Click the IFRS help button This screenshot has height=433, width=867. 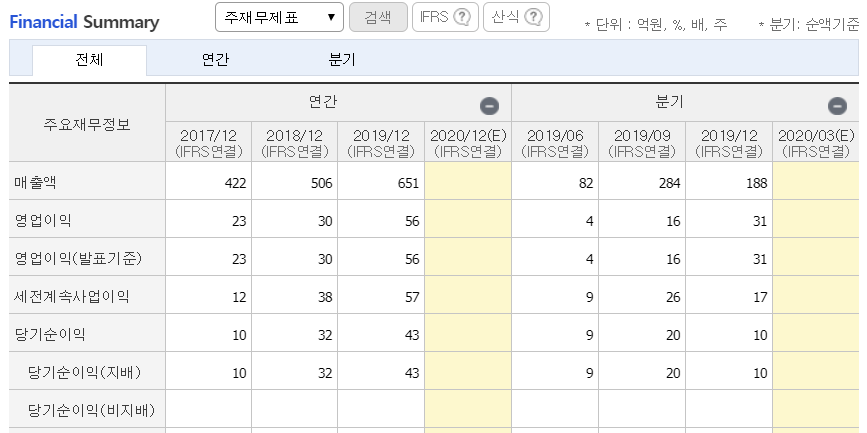pos(445,17)
